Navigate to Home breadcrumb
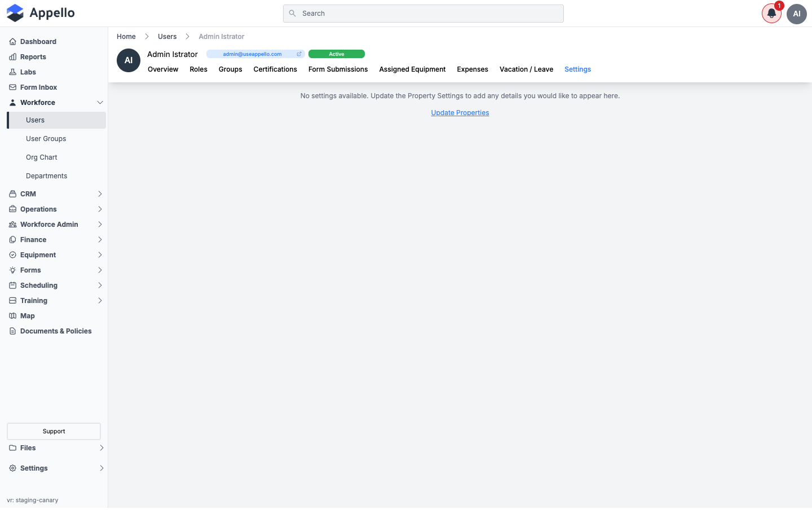 126,37
